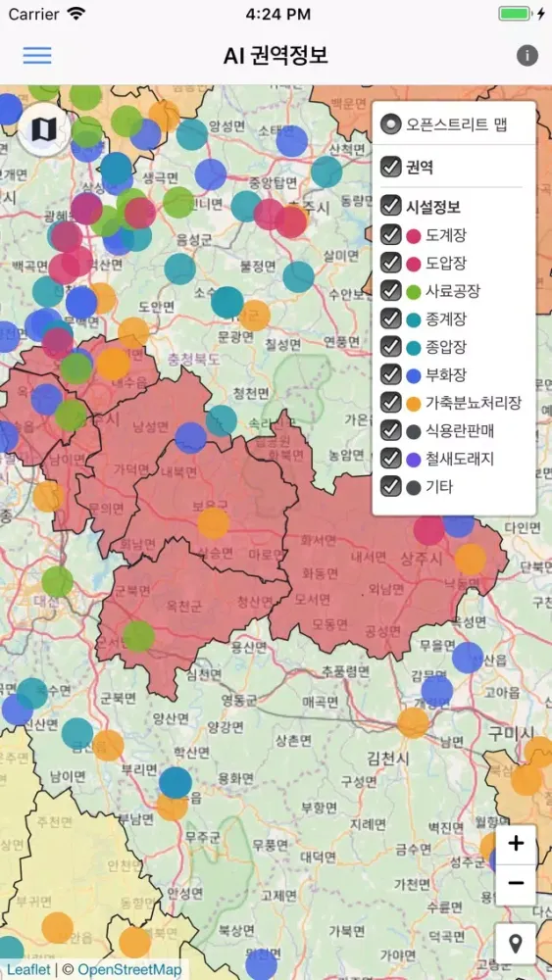Screen dimensions: 552x980
Task: Open the info button in header
Action: [527, 56]
